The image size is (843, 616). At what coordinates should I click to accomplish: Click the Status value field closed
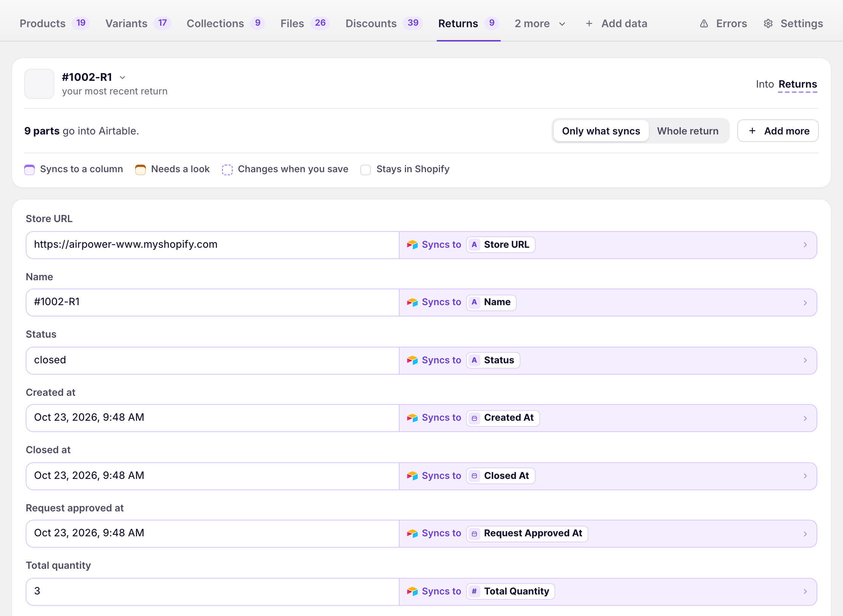[213, 360]
